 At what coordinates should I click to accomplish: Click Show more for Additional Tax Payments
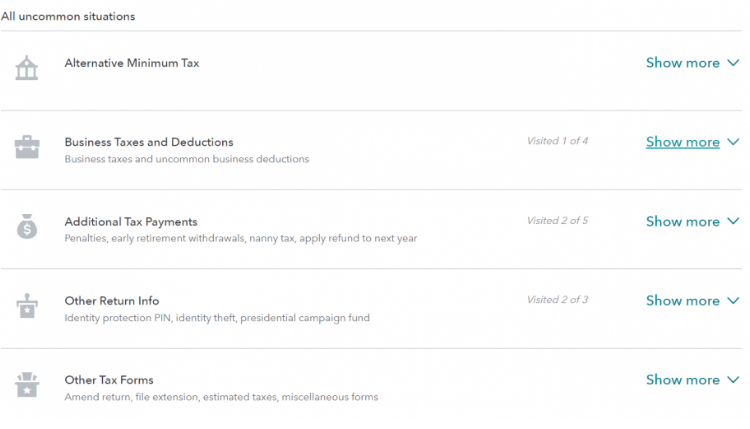coord(682,222)
